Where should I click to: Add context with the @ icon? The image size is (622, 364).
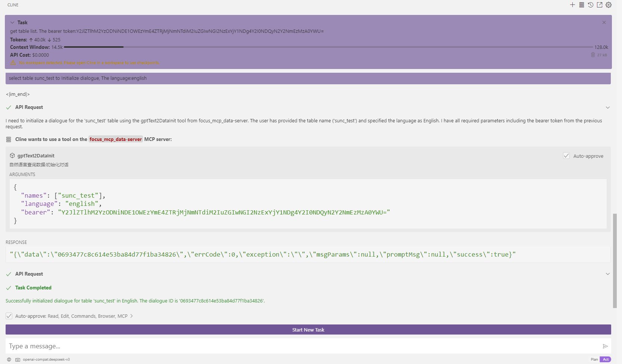tap(9, 360)
